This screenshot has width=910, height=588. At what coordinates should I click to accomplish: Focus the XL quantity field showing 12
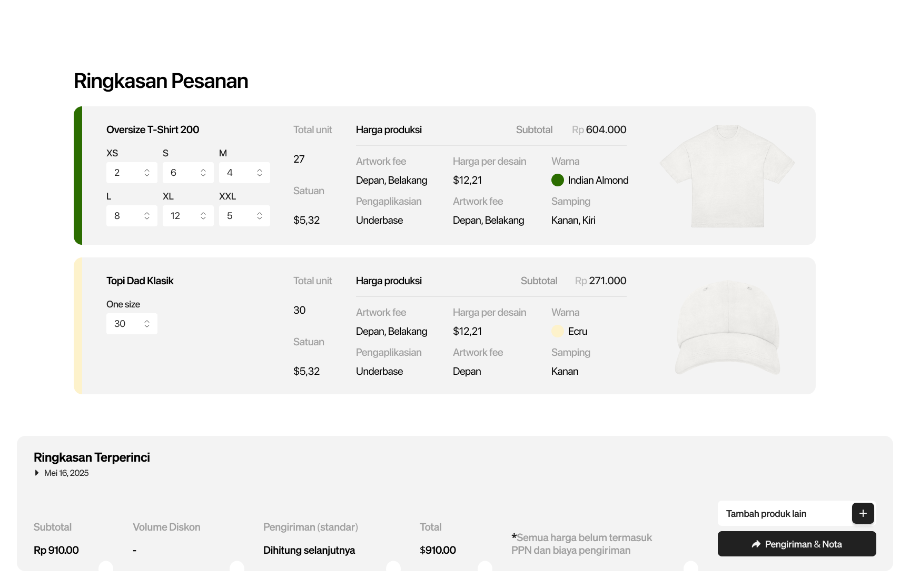(x=179, y=216)
